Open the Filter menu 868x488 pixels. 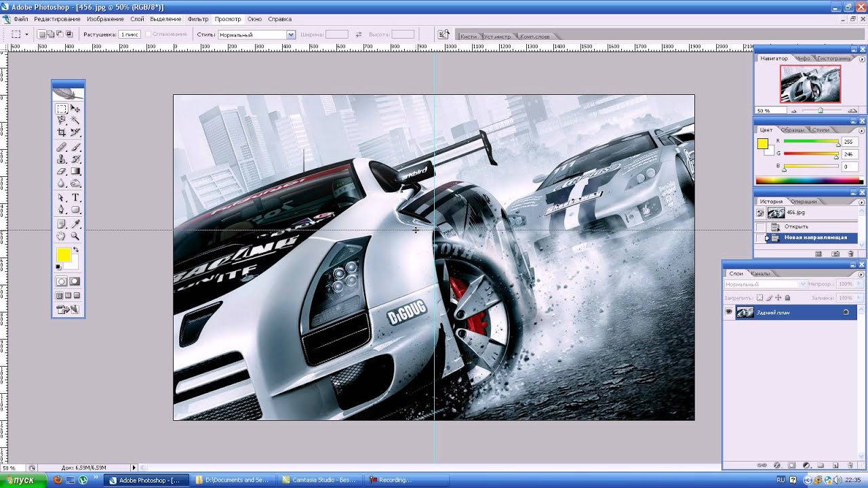pyautogui.click(x=198, y=19)
